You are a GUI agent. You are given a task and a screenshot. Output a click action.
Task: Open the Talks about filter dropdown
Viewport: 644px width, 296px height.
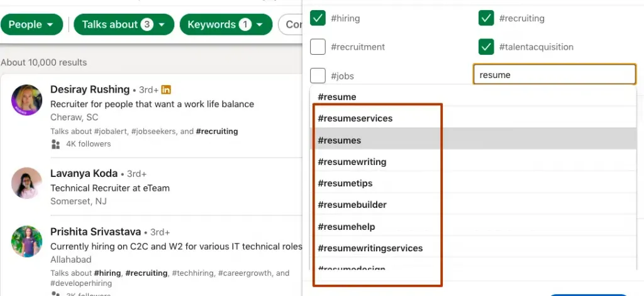124,25
